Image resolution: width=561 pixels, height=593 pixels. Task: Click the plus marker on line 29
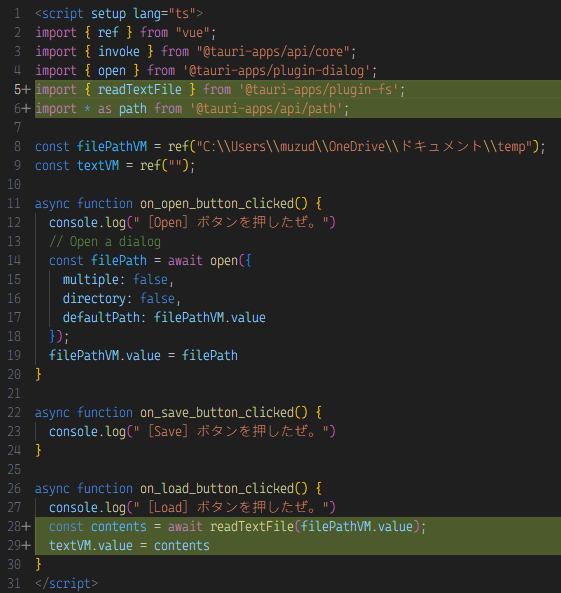pos(26,545)
